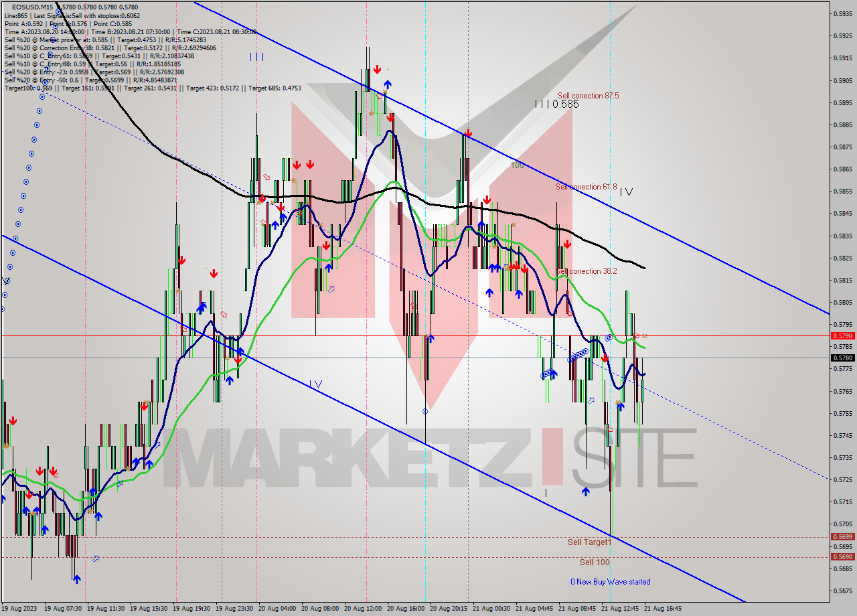Click the current price tag 0.5780
857x616 pixels.
tap(842, 358)
